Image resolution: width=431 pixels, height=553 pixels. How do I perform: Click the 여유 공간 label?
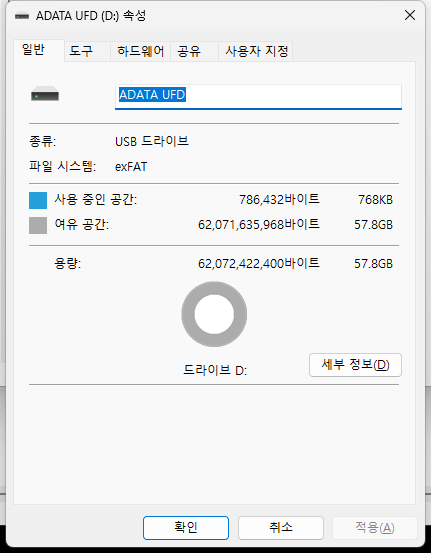81,224
